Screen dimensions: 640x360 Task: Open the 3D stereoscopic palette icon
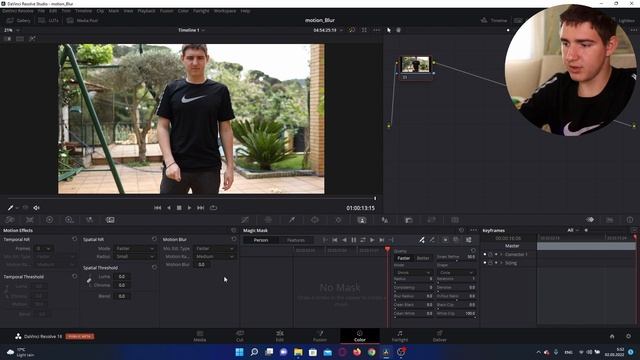[455, 220]
